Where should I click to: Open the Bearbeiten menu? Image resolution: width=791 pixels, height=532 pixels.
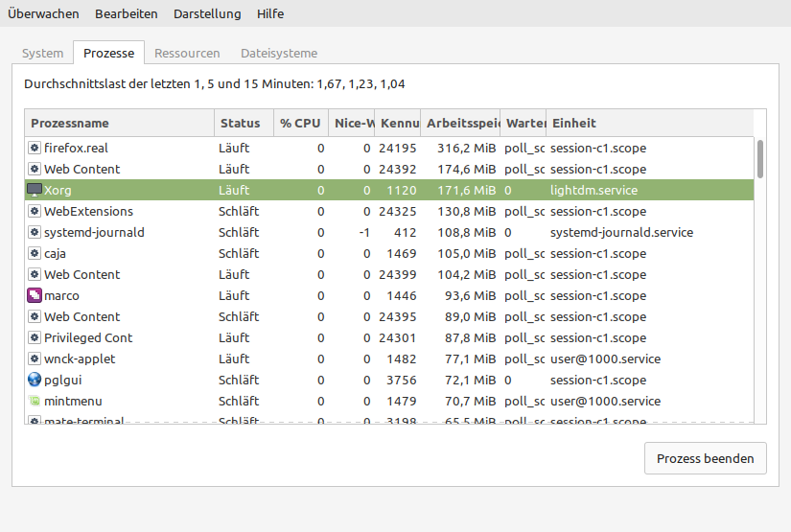tap(128, 14)
